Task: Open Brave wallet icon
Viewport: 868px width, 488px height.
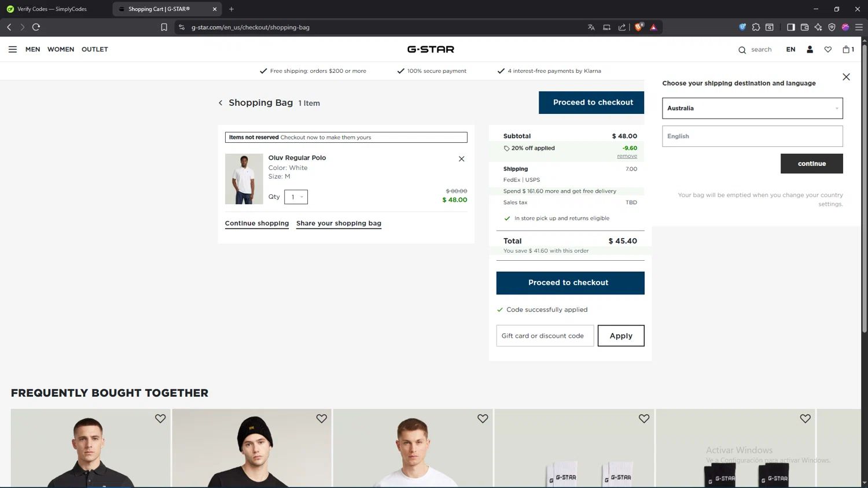Action: [804, 27]
